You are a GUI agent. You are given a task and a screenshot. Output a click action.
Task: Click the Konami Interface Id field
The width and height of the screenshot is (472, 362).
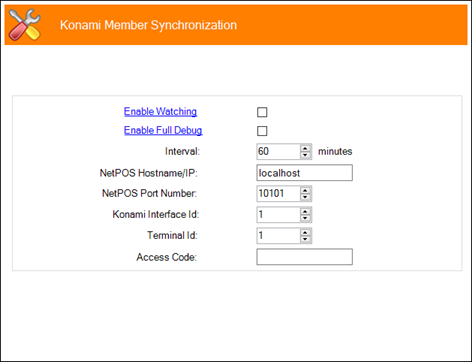[279, 214]
